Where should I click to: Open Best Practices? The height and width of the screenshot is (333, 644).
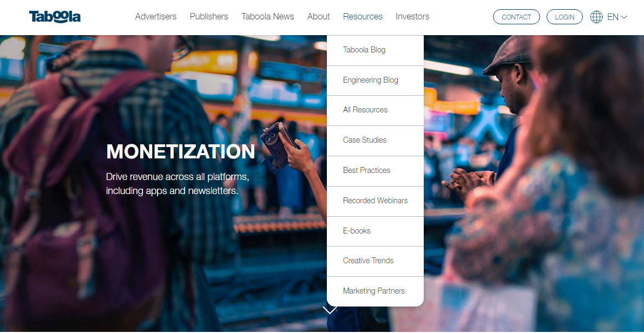point(375,171)
